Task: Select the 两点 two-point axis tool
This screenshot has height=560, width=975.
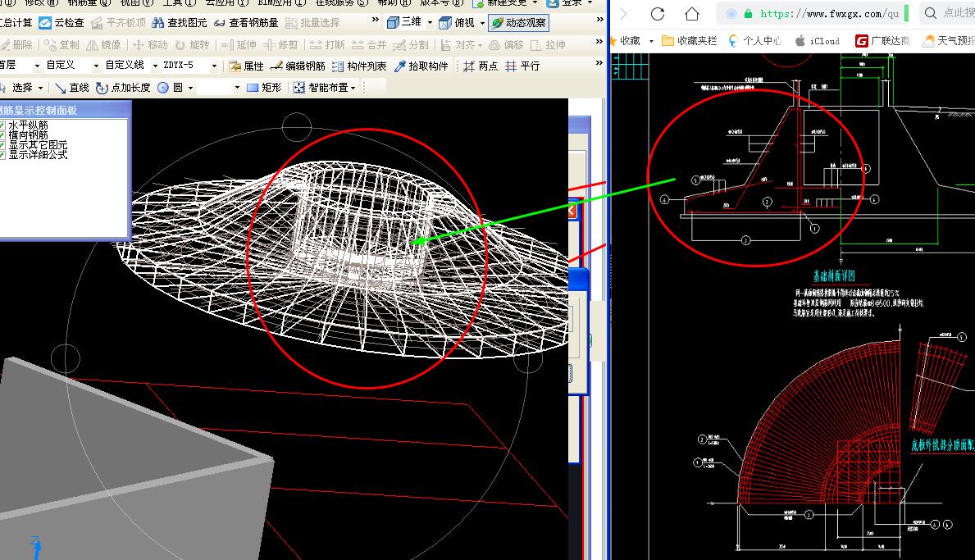Action: coord(481,66)
